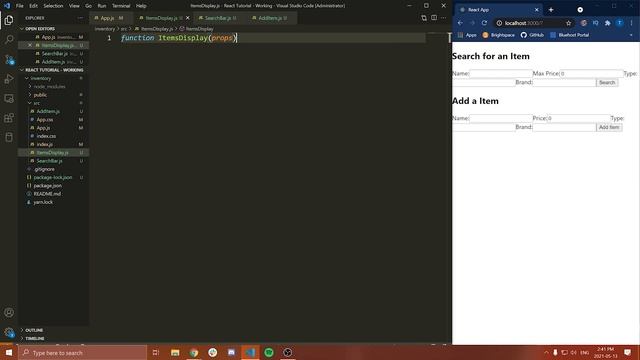Open the Search view in activity bar

(x=9, y=40)
